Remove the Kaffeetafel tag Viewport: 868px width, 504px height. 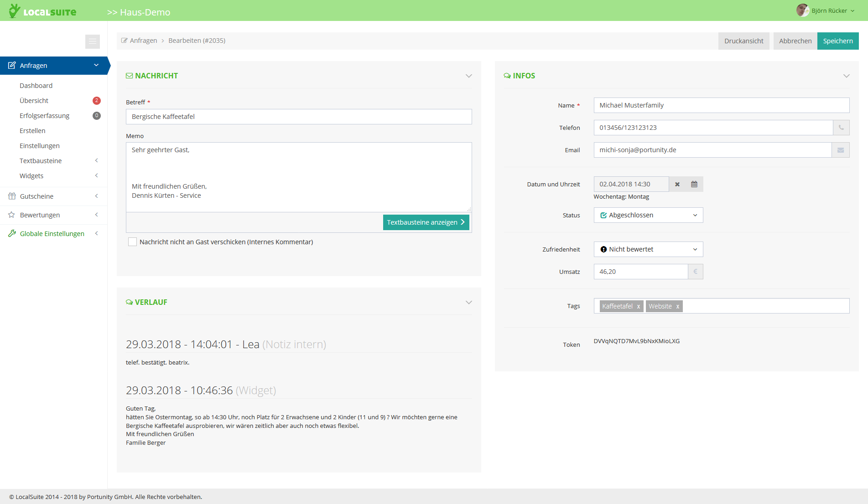coord(638,306)
